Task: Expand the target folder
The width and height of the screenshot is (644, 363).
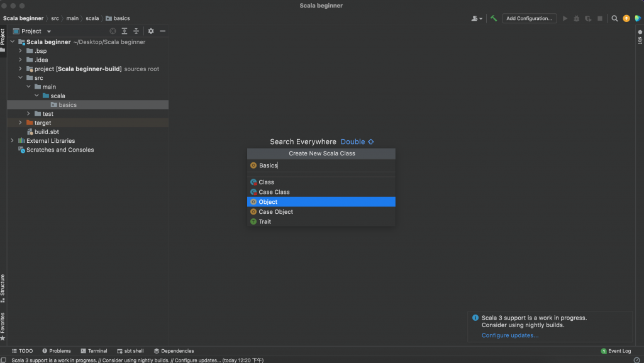Action: (x=20, y=123)
